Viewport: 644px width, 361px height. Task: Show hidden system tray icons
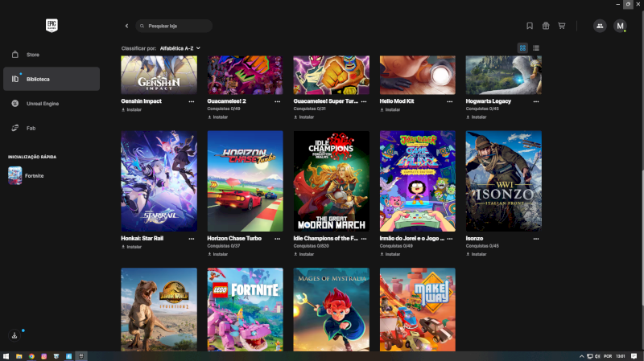coord(581,356)
